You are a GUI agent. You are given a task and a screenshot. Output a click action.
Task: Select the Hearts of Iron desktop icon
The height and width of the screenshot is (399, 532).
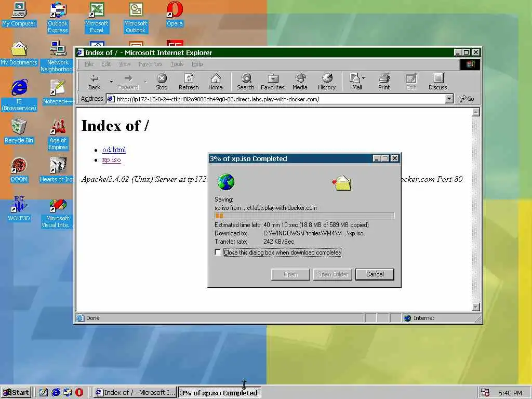(57, 170)
